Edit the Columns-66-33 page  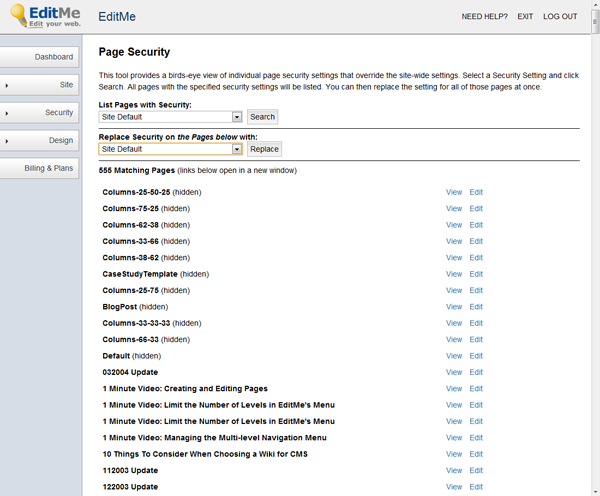coord(476,340)
